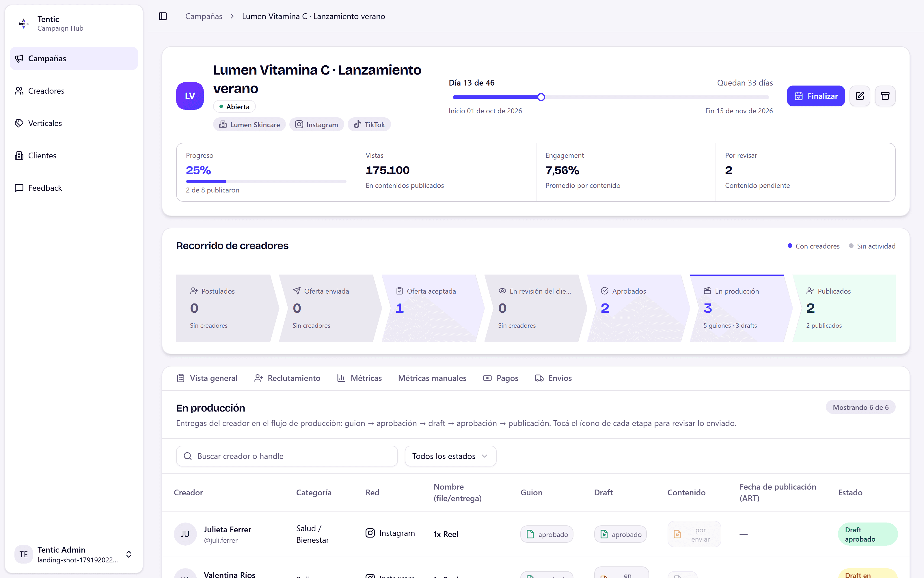Select the Postulados funnel stage
This screenshot has width=924, height=578.
click(x=227, y=308)
